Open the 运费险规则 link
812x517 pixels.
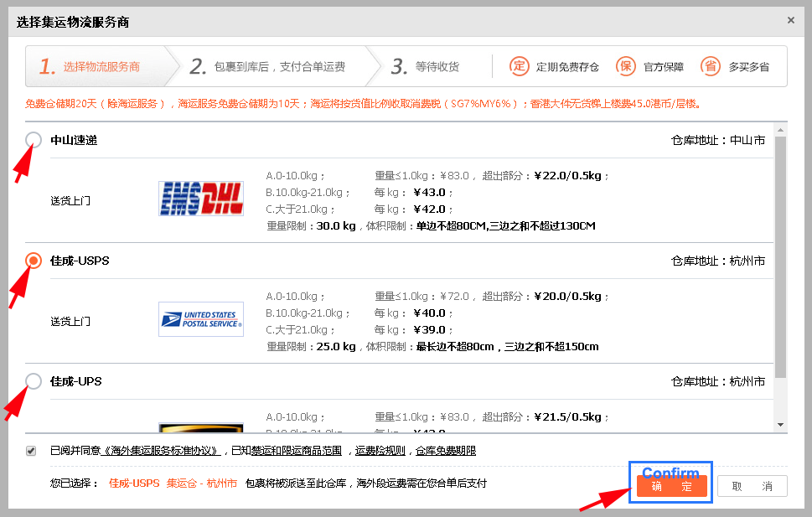point(380,451)
